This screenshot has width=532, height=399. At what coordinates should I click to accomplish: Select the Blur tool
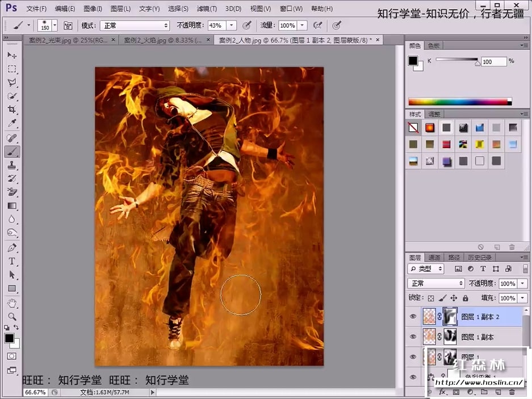[12, 219]
